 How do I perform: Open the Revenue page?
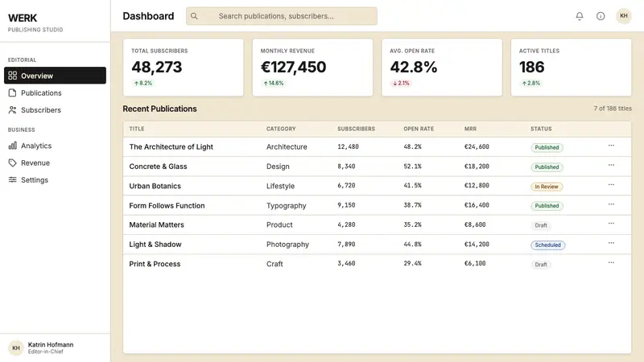[x=55, y=163]
